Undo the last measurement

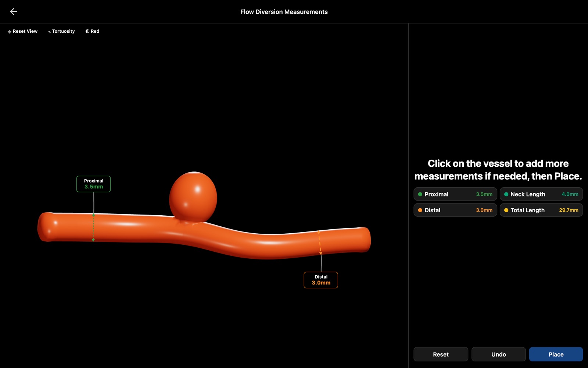tap(499, 354)
